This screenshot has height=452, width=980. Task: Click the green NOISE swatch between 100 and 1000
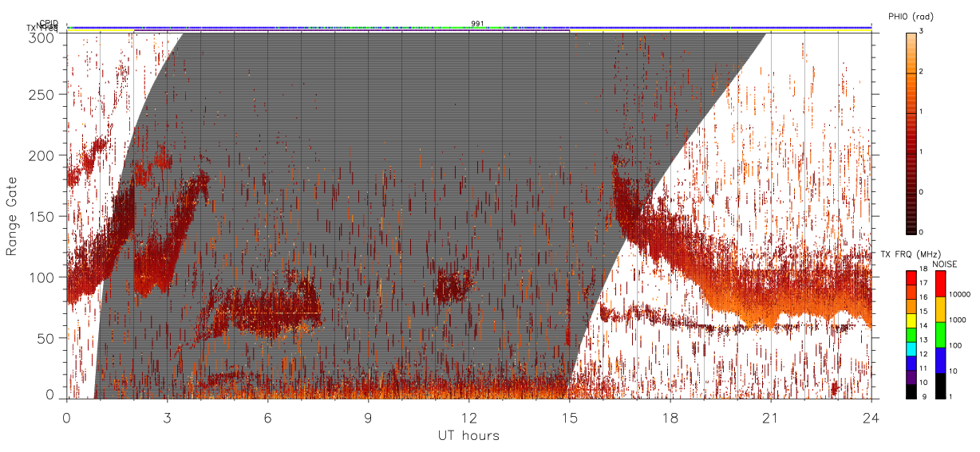(939, 335)
